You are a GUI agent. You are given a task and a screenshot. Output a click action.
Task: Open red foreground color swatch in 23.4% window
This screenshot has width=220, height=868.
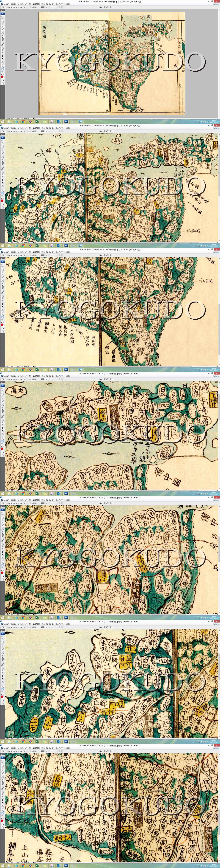point(2,76)
